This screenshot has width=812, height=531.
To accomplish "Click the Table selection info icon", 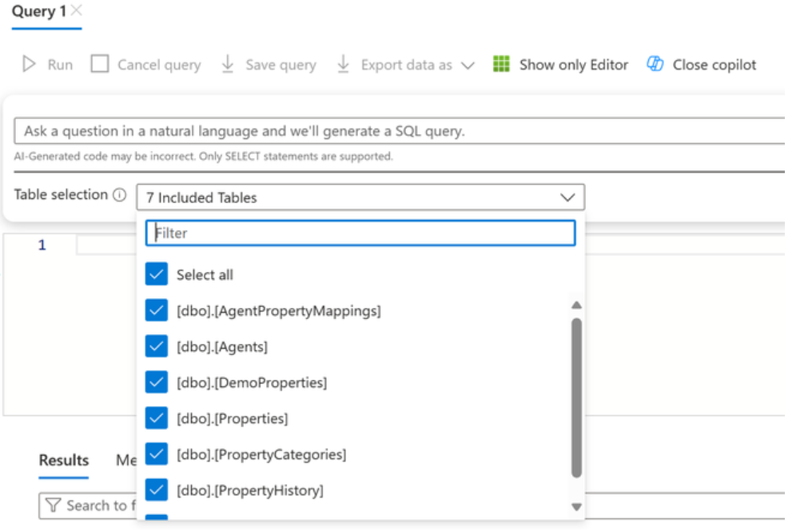I will (x=120, y=195).
